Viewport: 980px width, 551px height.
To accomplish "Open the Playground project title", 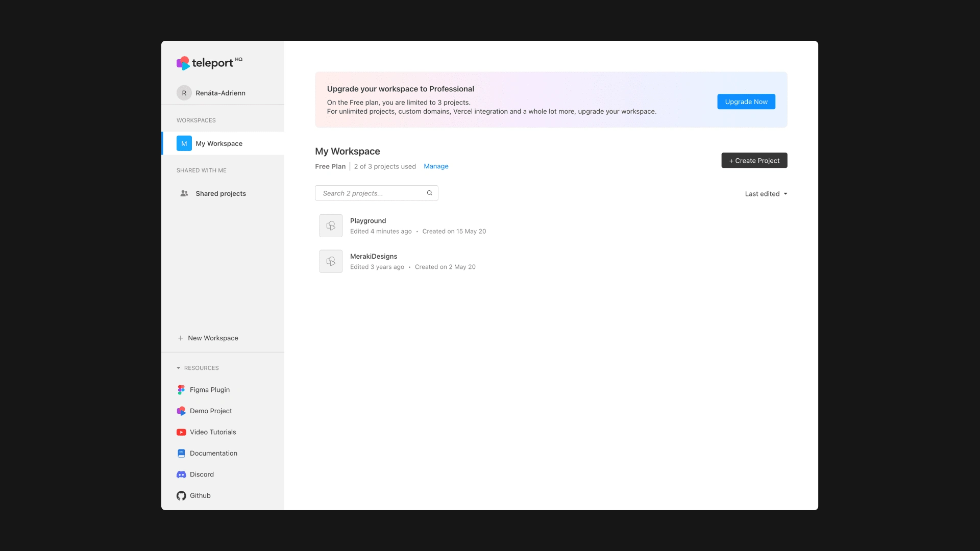I will click(x=368, y=221).
